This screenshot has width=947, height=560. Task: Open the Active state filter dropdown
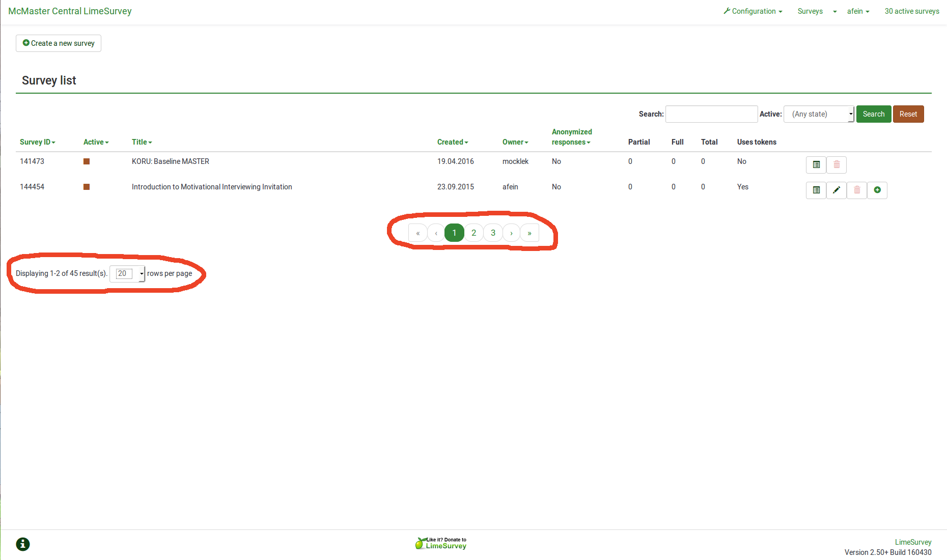click(x=819, y=114)
